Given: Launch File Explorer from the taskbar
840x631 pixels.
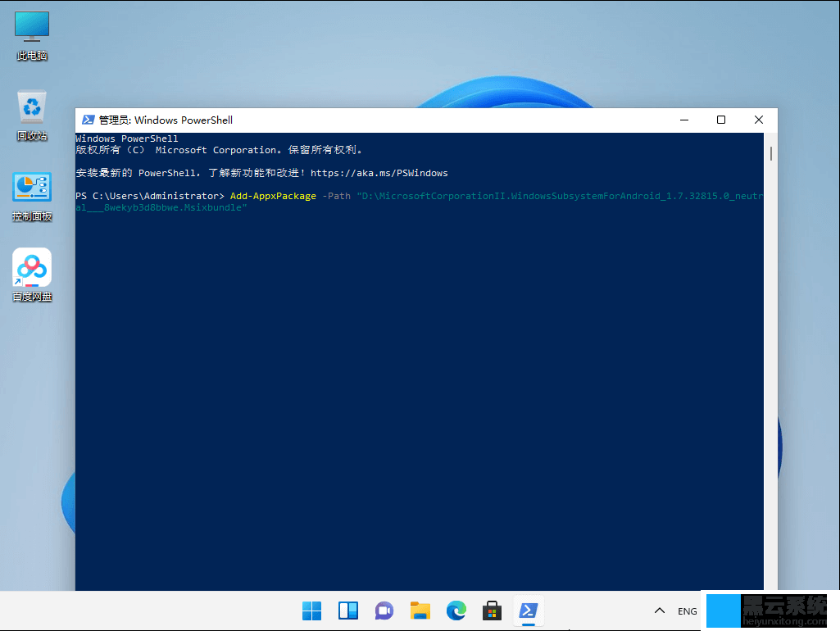Looking at the screenshot, I should pyautogui.click(x=420, y=611).
